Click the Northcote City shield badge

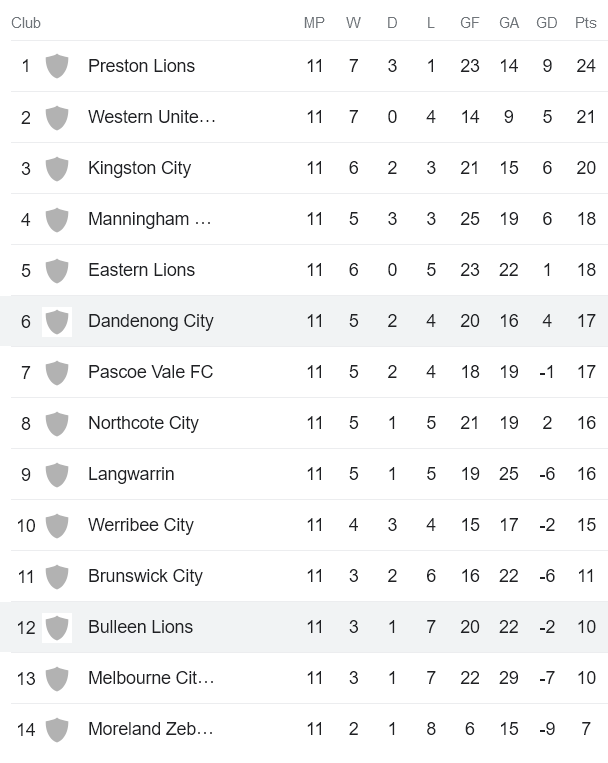click(57, 423)
